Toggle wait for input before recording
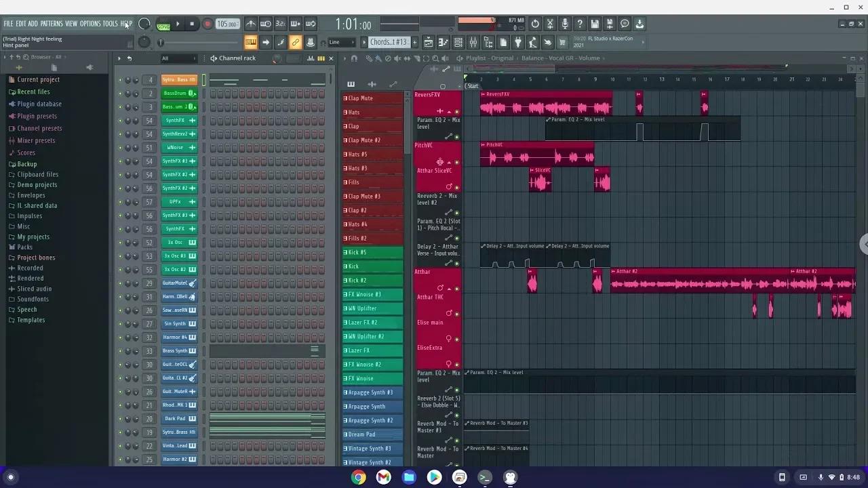Image resolution: width=868 pixels, height=488 pixels. (266, 24)
